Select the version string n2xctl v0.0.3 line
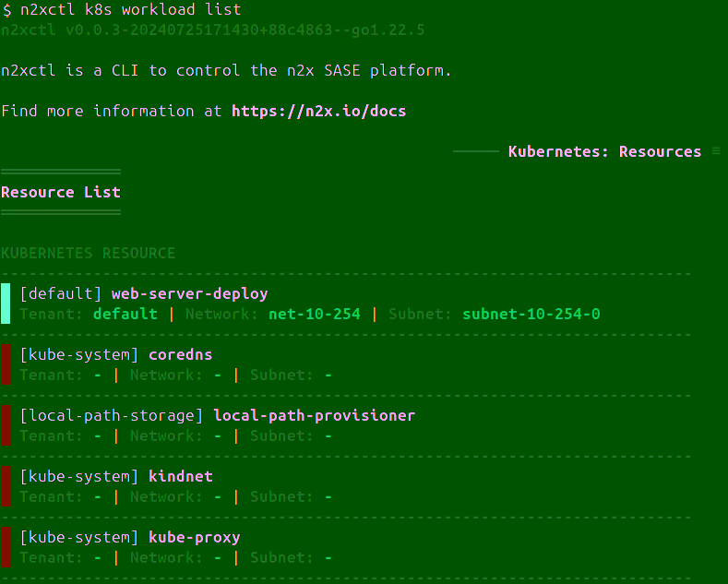Viewport: 728px width, 584px height. click(212, 30)
